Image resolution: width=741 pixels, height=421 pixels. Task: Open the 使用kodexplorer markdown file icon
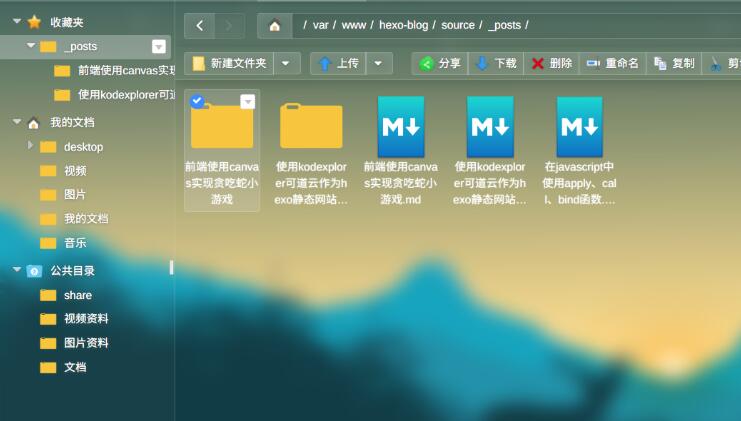[x=490, y=127]
